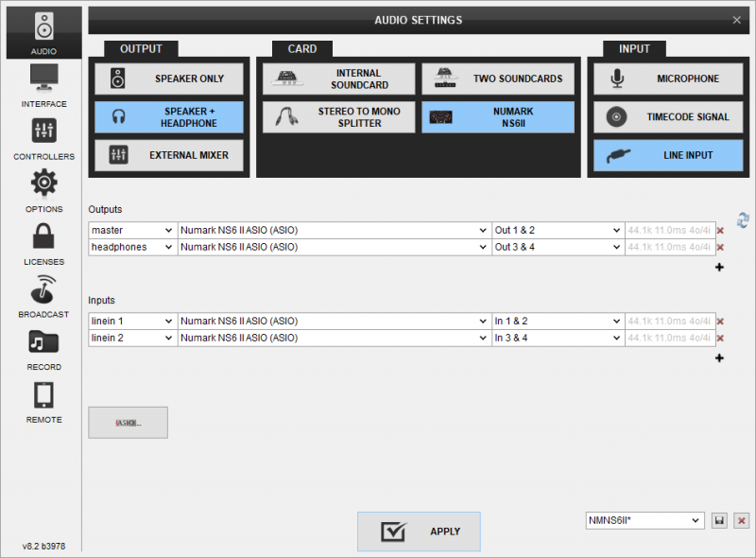
Task: Expand the master output type dropdown
Action: [x=132, y=230]
